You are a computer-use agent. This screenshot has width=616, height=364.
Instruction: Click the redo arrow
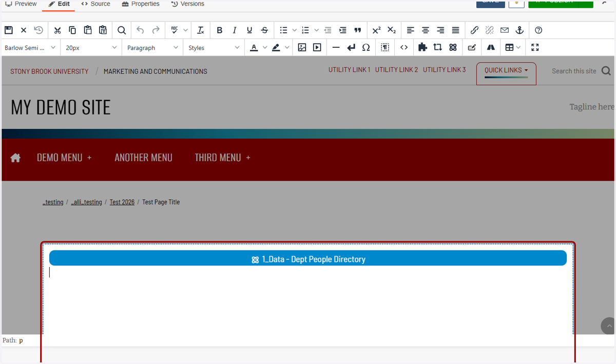[156, 30]
